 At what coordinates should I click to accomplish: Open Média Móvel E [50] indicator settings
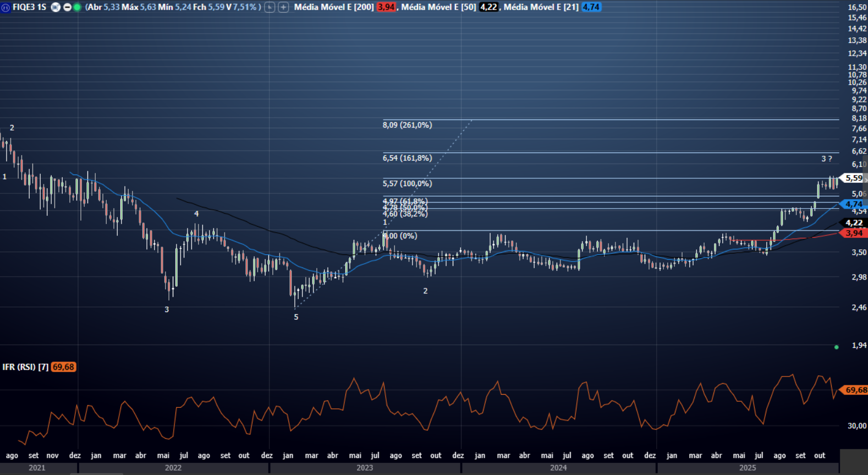[x=438, y=7]
